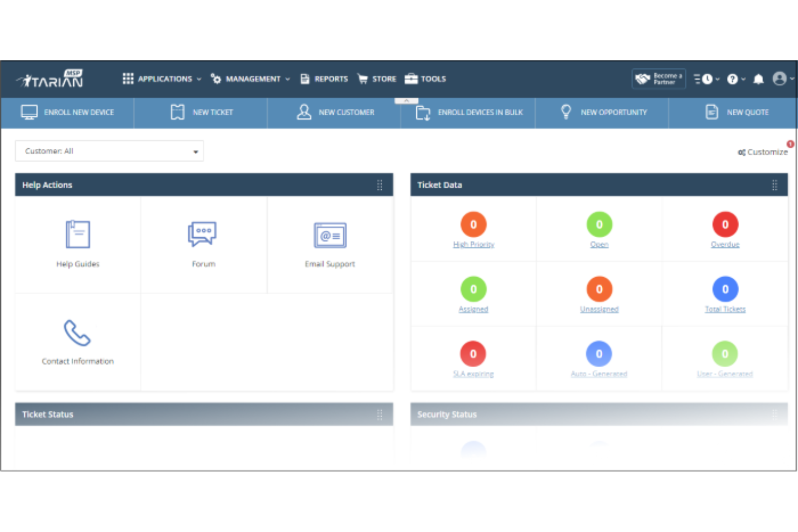Click the Help Guides icon
Viewport: 798px width, 532px height.
pos(77,234)
